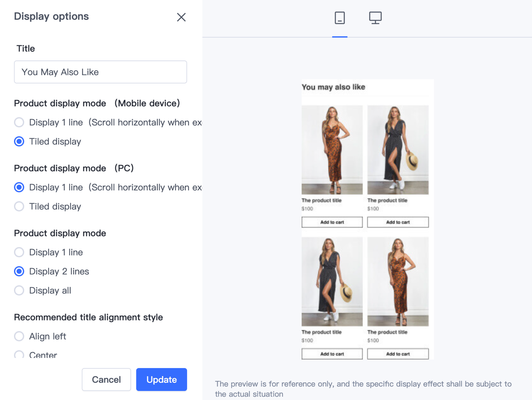Click Add to cart under top-left product
This screenshot has width=532, height=400.
[332, 222]
